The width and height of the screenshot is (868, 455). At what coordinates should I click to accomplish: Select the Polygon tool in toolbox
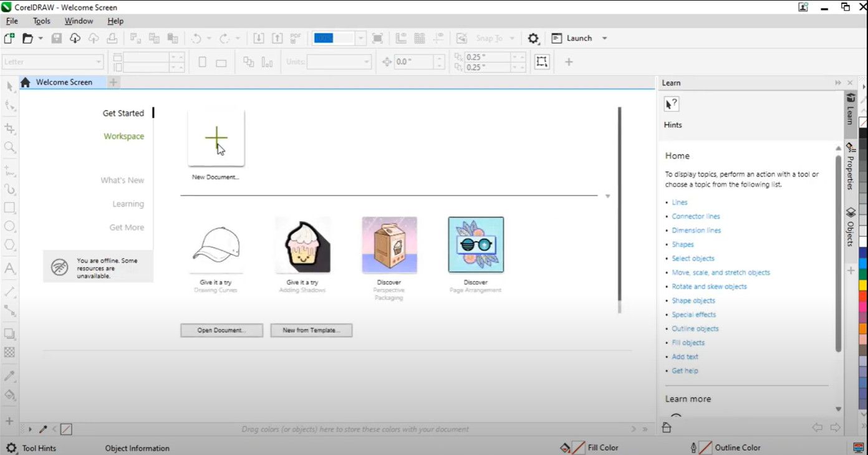[x=9, y=245]
